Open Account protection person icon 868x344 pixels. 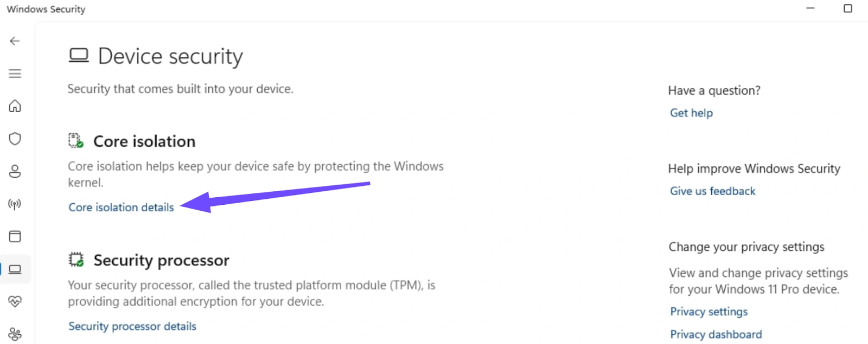click(15, 171)
